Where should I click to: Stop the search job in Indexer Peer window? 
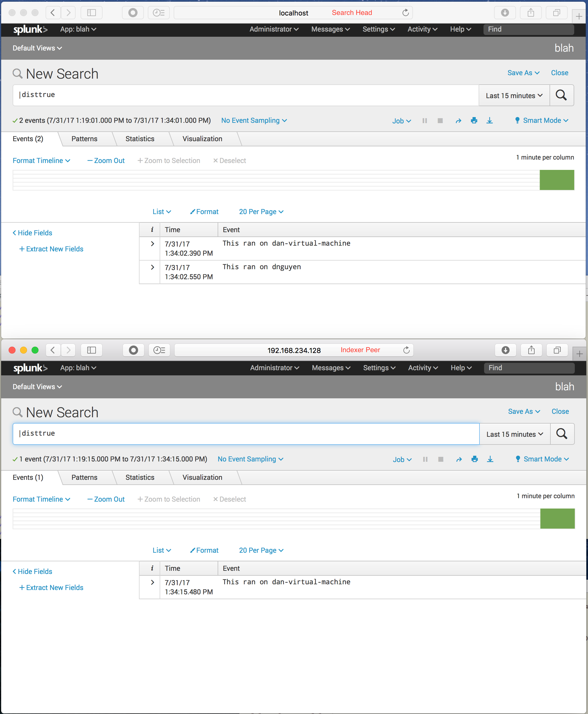pos(440,459)
